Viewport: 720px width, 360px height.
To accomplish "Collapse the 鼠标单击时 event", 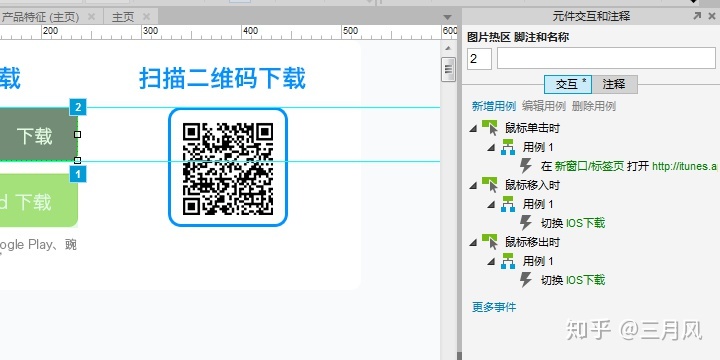I will [x=473, y=129].
